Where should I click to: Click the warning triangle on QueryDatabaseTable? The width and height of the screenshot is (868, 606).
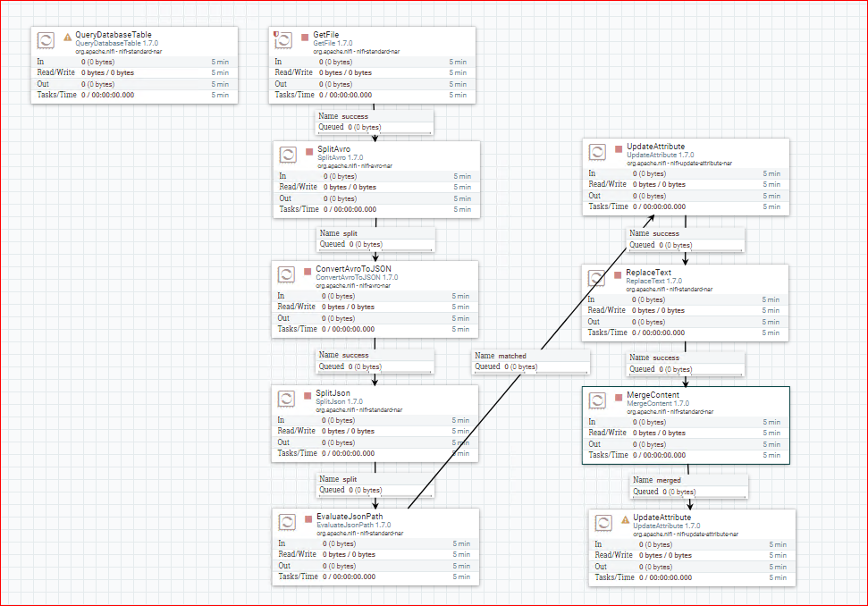tap(68, 37)
